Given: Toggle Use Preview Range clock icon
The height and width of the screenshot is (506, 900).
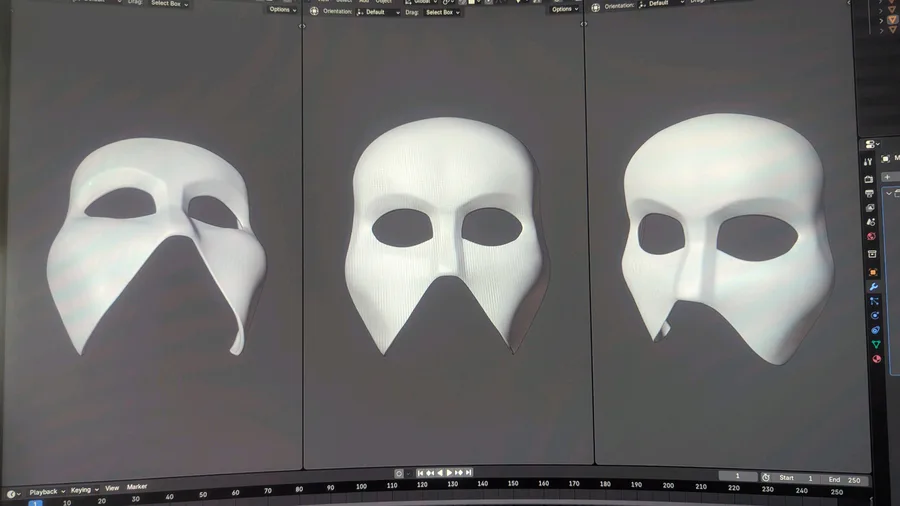Looking at the screenshot, I should (766, 477).
